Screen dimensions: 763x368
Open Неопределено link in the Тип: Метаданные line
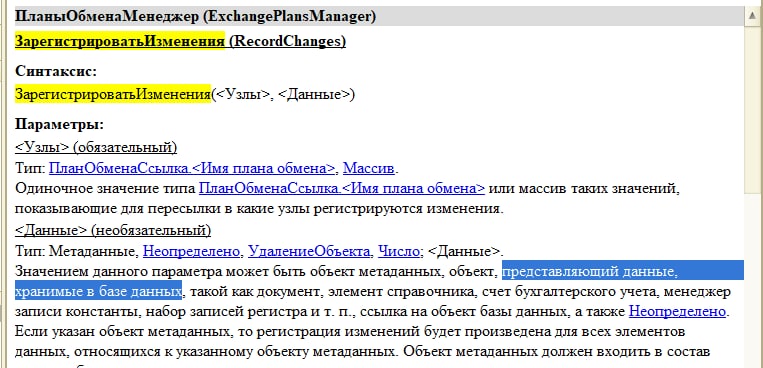click(192, 252)
